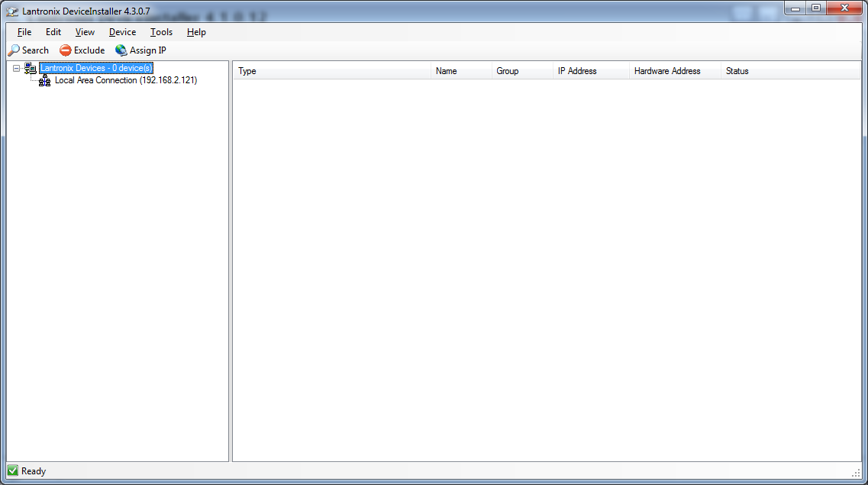
Task: Minimize the DeviceInstaller window
Action: (795, 8)
